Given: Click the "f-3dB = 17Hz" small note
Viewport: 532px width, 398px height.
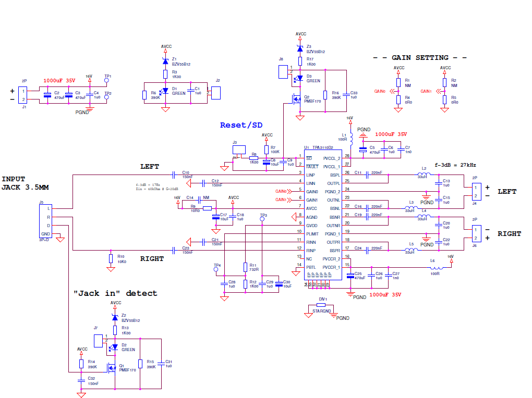Looking at the screenshot, I should click(148, 185).
